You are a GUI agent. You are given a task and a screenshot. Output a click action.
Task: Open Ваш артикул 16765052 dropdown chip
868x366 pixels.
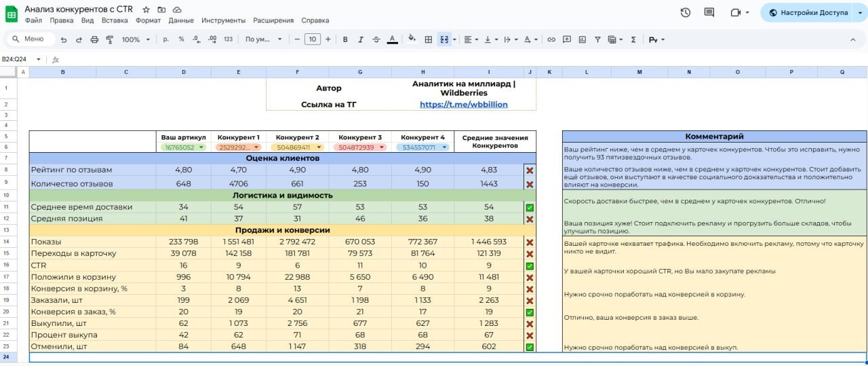183,147
